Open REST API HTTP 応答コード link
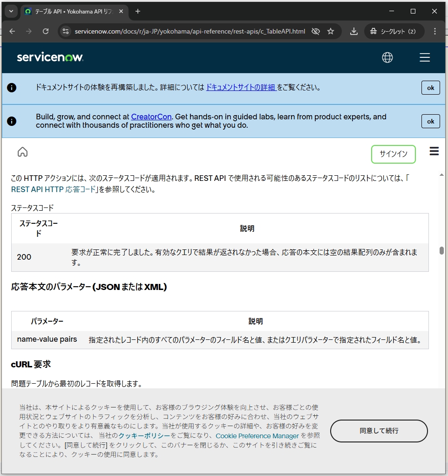The height and width of the screenshot is (476, 448). point(54,189)
